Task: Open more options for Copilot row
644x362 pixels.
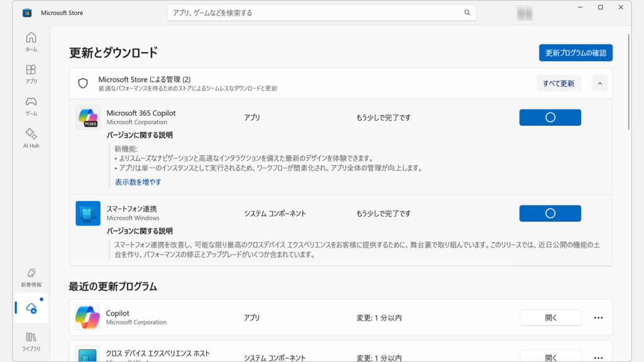Action: point(599,317)
